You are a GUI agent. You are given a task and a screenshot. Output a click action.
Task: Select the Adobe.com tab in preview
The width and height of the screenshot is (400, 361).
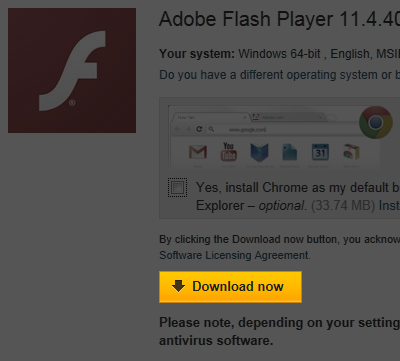(289, 117)
